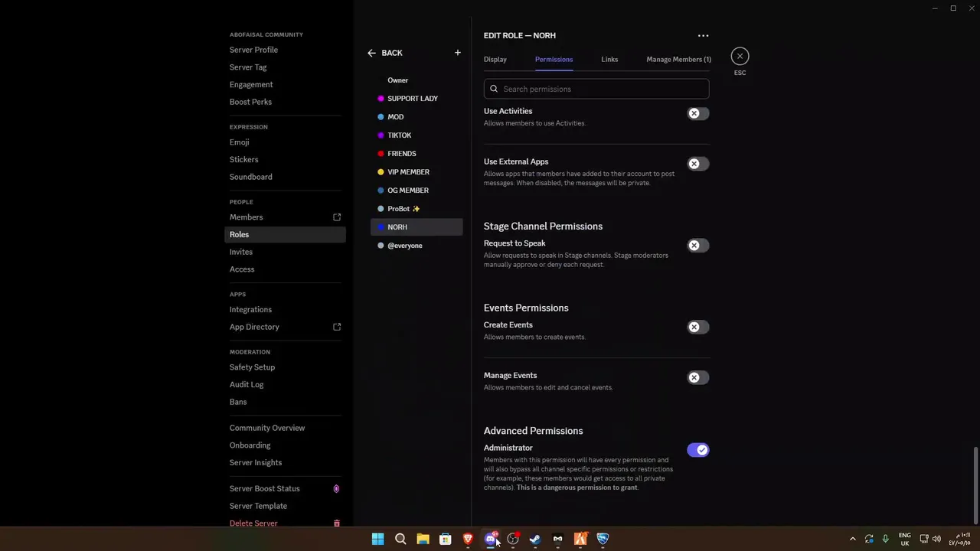Add a new role with plus icon
The image size is (980, 551).
458,53
